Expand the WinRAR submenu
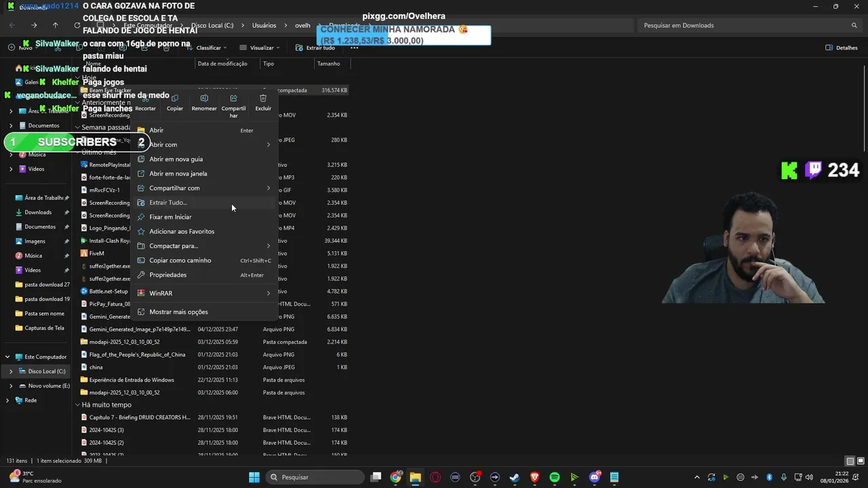This screenshot has height=488, width=868. pos(269,293)
